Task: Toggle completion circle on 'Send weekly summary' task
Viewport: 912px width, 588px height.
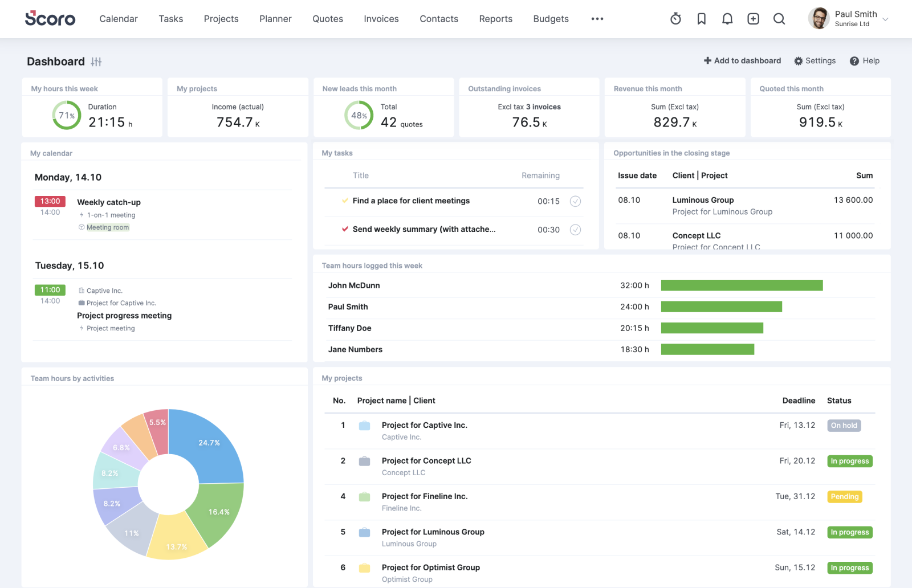Action: pos(576,230)
